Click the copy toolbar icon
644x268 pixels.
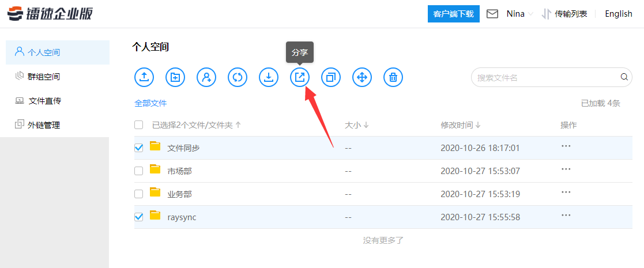click(x=331, y=77)
